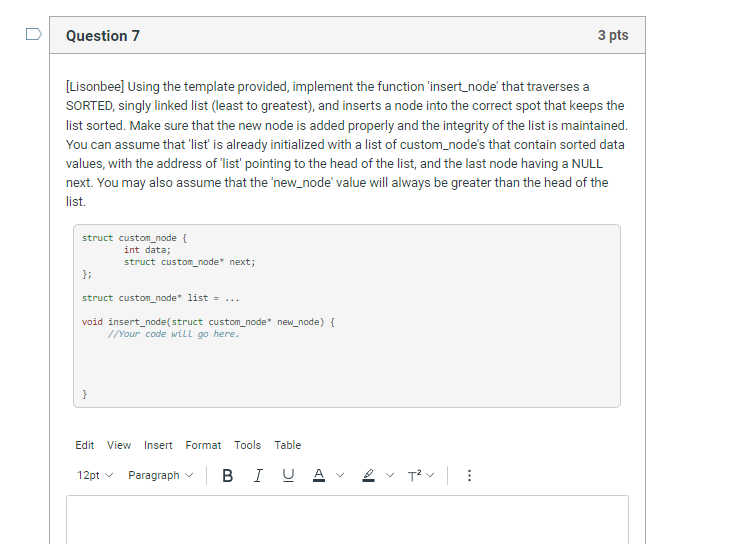Open the Insert menu
This screenshot has width=745, height=544.
pos(158,445)
